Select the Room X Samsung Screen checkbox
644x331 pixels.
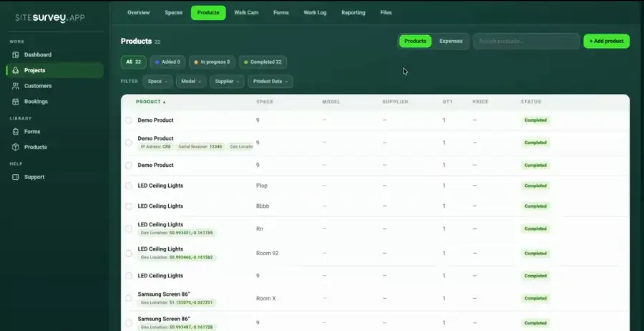point(129,298)
